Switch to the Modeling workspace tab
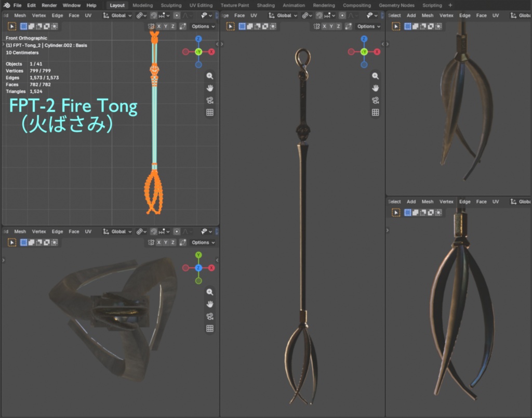 coord(142,5)
